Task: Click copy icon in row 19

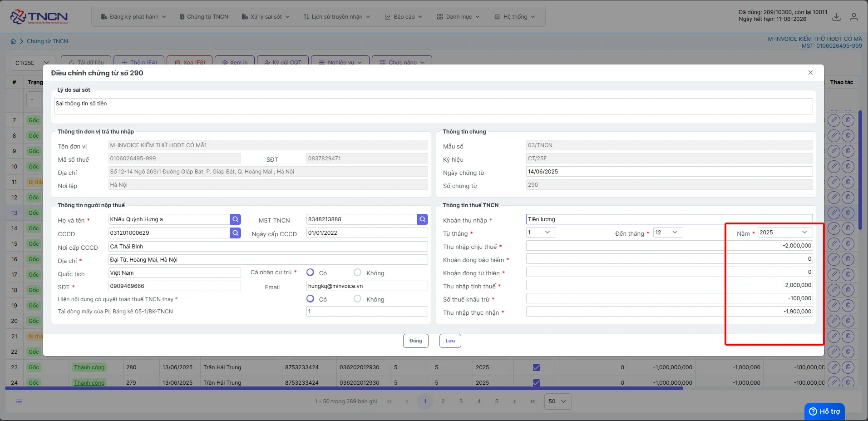Action: point(848,305)
